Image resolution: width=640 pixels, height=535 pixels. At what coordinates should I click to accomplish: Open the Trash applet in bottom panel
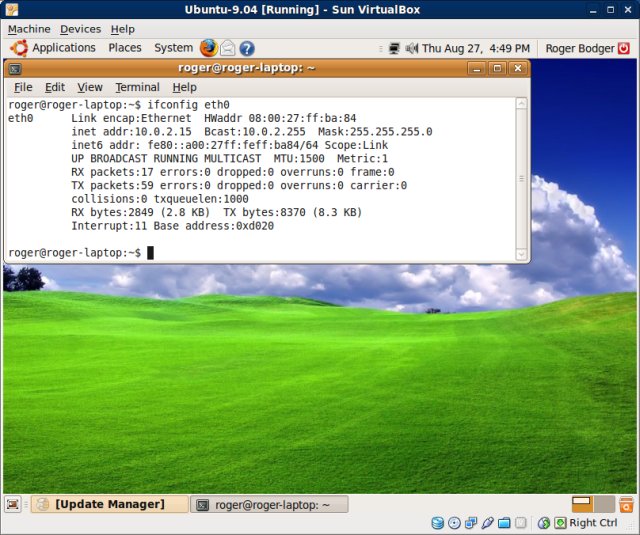[x=626, y=504]
